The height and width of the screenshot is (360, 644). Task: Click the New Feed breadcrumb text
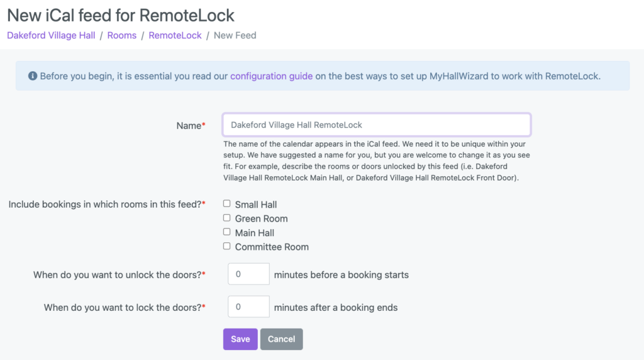click(235, 35)
